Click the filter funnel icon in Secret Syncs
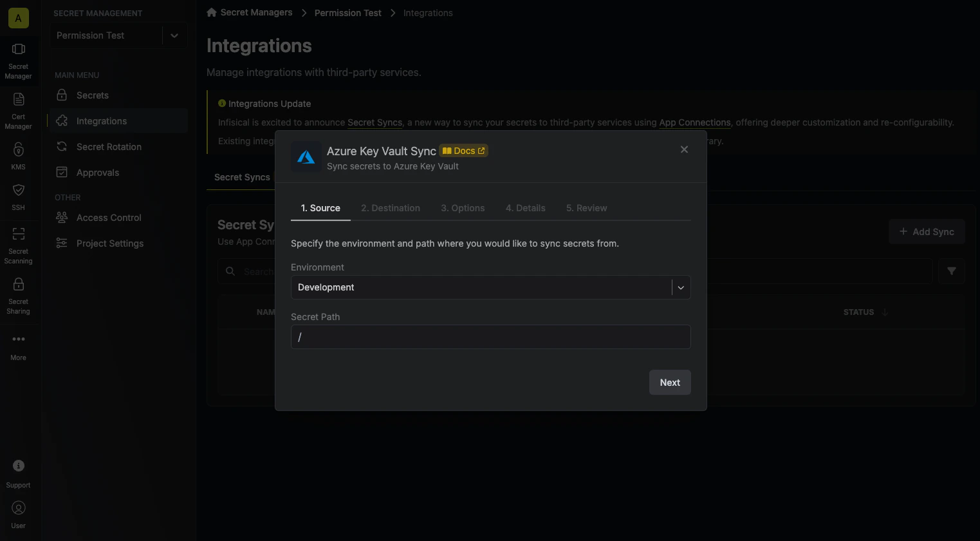 click(x=951, y=271)
